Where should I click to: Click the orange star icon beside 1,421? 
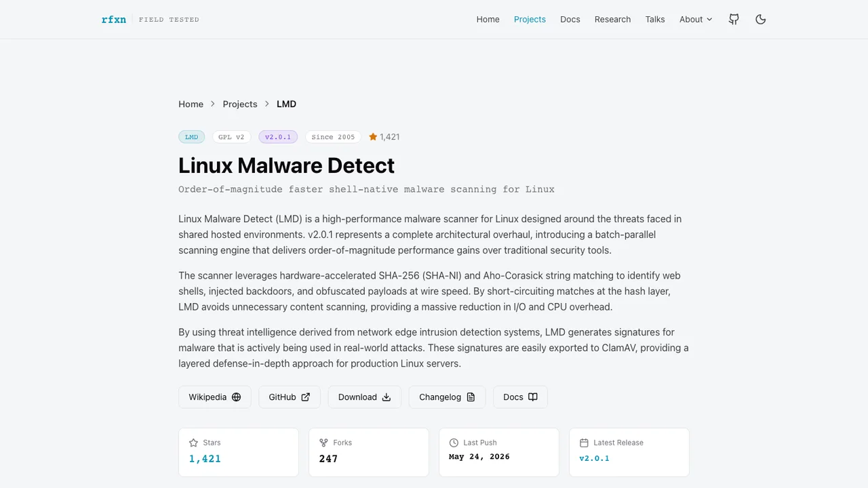(x=373, y=137)
